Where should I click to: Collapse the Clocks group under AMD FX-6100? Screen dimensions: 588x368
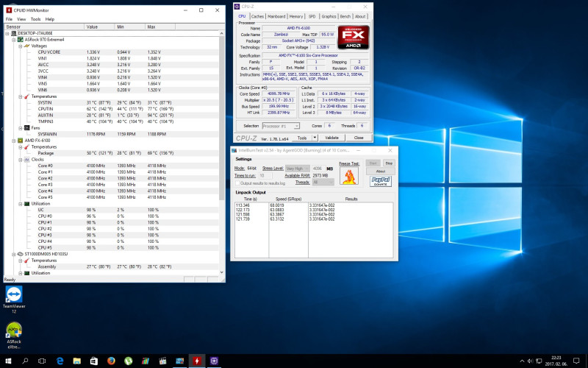click(21, 160)
